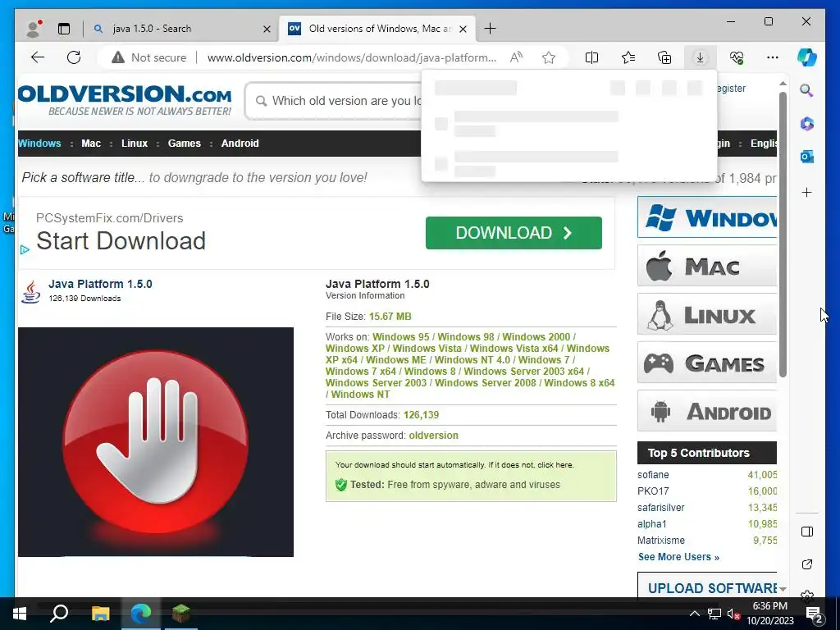Viewport: 840px width, 630px height.
Task: Click the Mac nav menu item
Action: click(91, 143)
